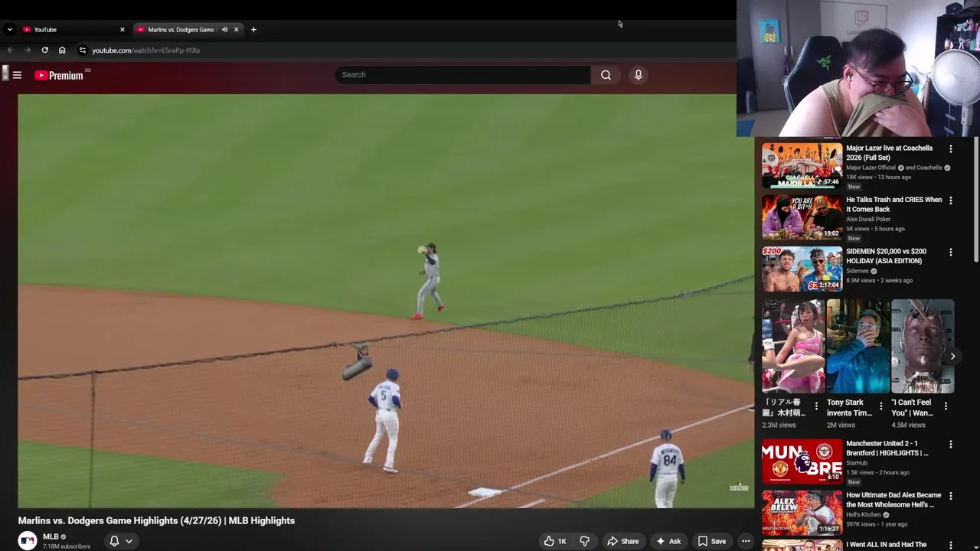The width and height of the screenshot is (980, 551).
Task: Visit the Hell's Kitchen channel name
Action: coord(864,515)
